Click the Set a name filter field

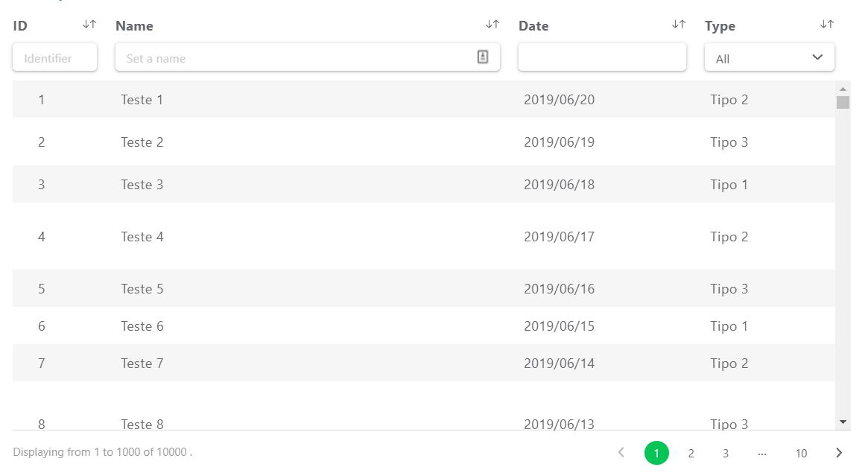pos(298,57)
